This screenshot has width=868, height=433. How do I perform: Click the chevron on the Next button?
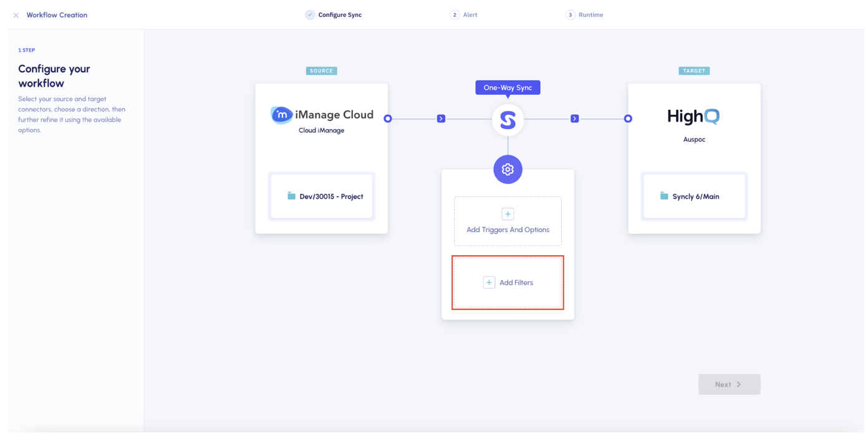[x=739, y=384]
